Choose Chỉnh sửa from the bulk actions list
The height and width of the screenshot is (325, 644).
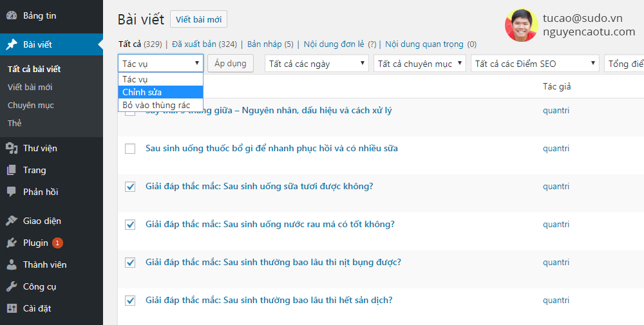click(x=160, y=92)
